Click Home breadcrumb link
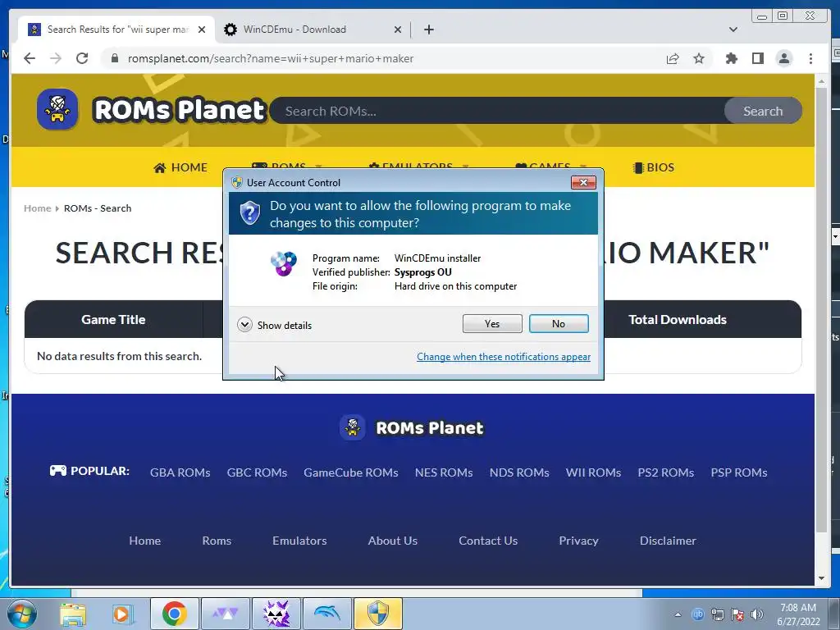Image resolution: width=840 pixels, height=630 pixels. (x=38, y=208)
